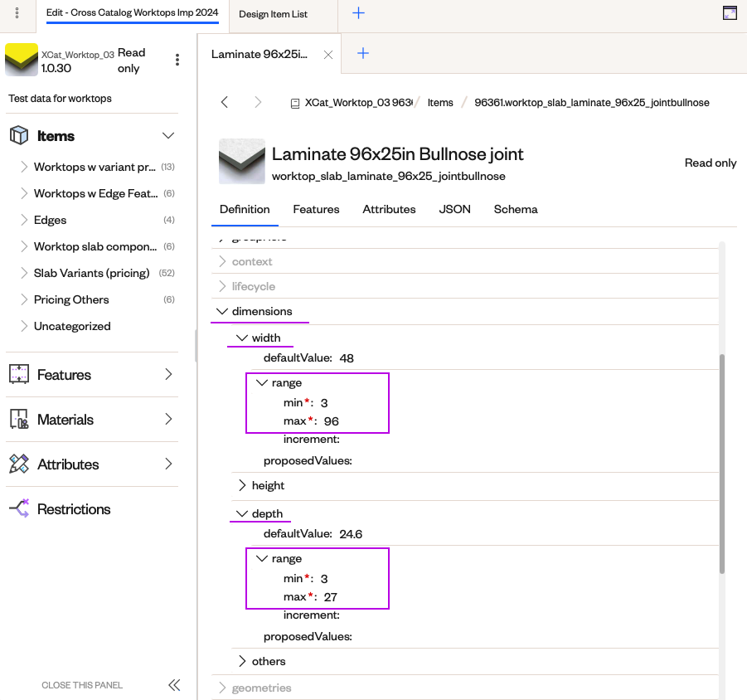
Task: Expand the others node
Action: 242,661
